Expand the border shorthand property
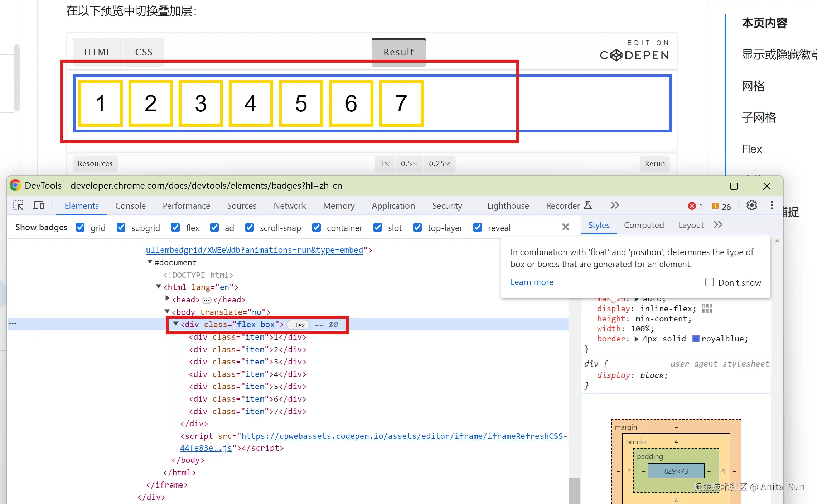The height and width of the screenshot is (504, 817). (x=637, y=339)
